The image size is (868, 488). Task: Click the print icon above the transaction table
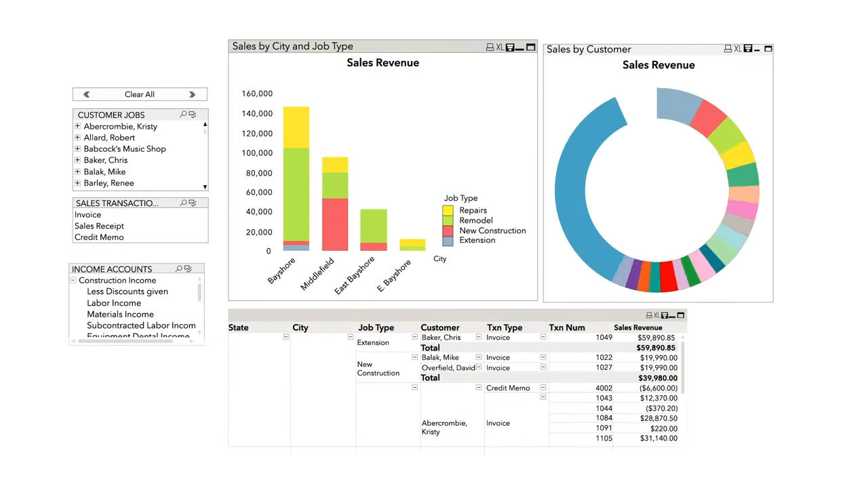point(650,314)
